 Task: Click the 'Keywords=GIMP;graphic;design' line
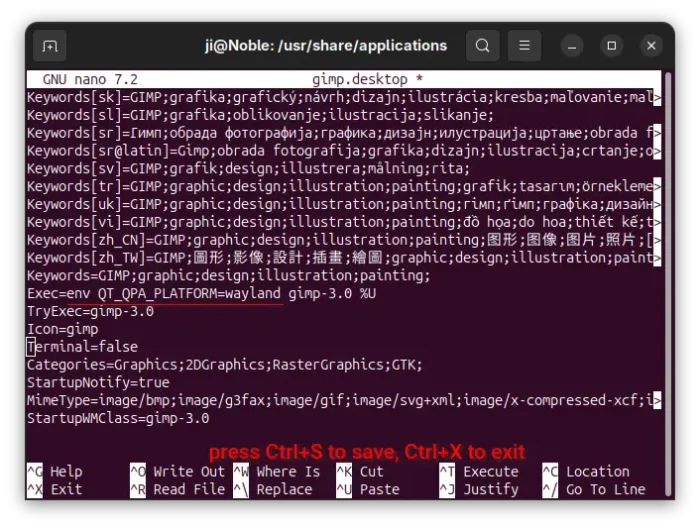pyautogui.click(x=229, y=276)
